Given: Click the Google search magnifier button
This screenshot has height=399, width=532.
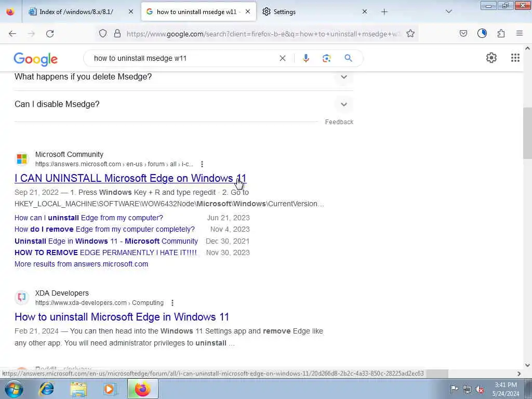Looking at the screenshot, I should [x=349, y=58].
